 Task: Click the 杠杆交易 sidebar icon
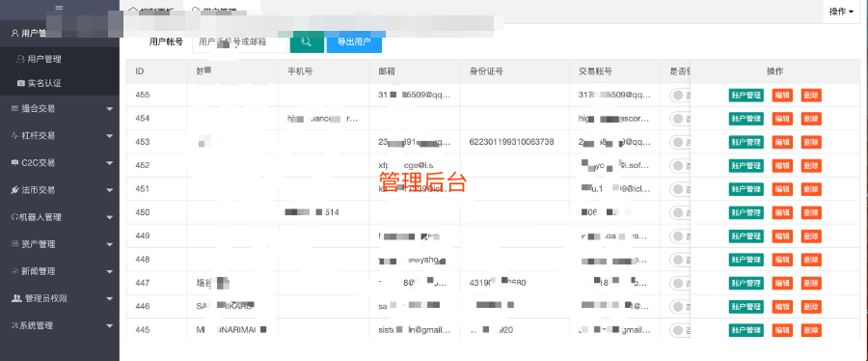pyautogui.click(x=14, y=136)
